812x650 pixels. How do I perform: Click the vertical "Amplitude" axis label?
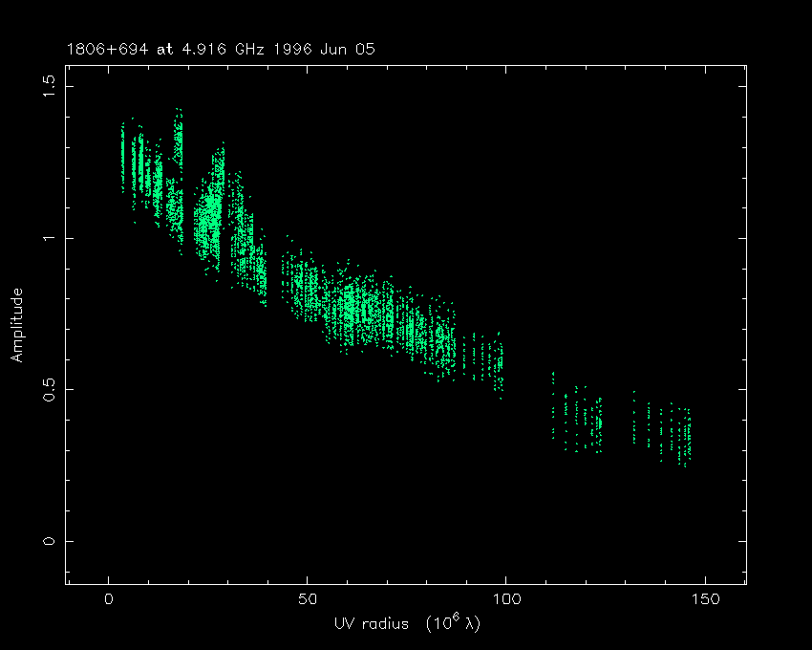17,324
